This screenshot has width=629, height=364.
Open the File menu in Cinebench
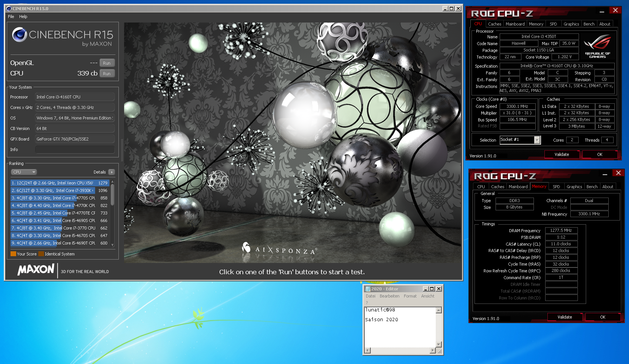[x=11, y=17]
